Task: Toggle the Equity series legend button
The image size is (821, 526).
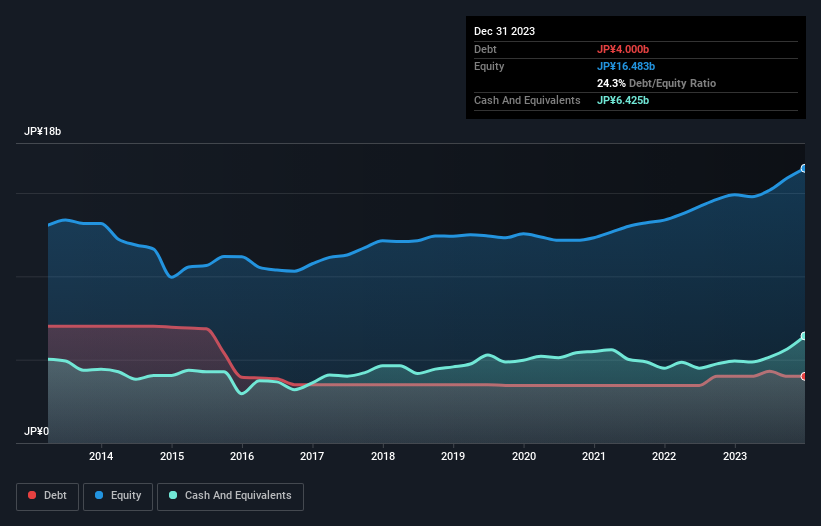Action: tap(118, 496)
